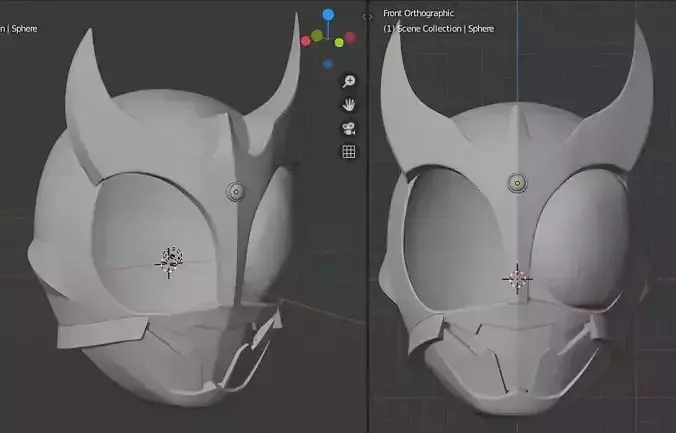The image size is (676, 433).
Task: Click the bright red X axis gizmo ball
Action: 306,41
